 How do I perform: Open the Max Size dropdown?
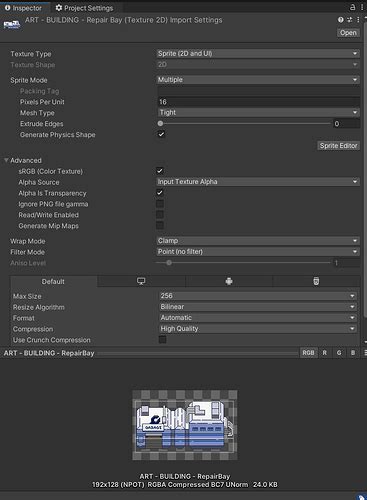[x=258, y=296]
